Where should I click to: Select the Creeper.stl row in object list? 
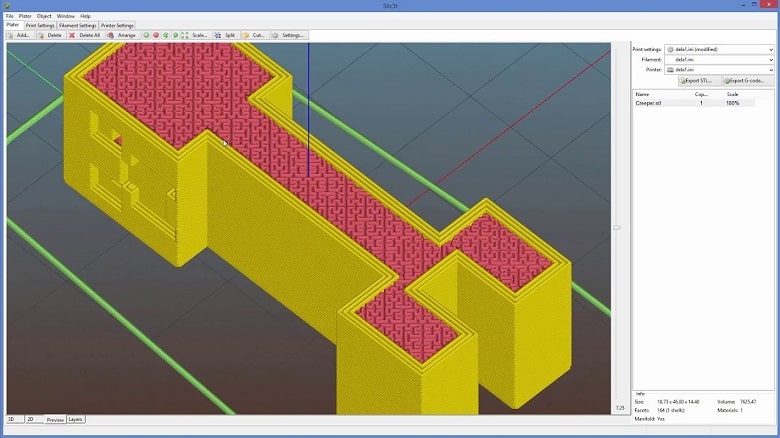tap(694, 103)
